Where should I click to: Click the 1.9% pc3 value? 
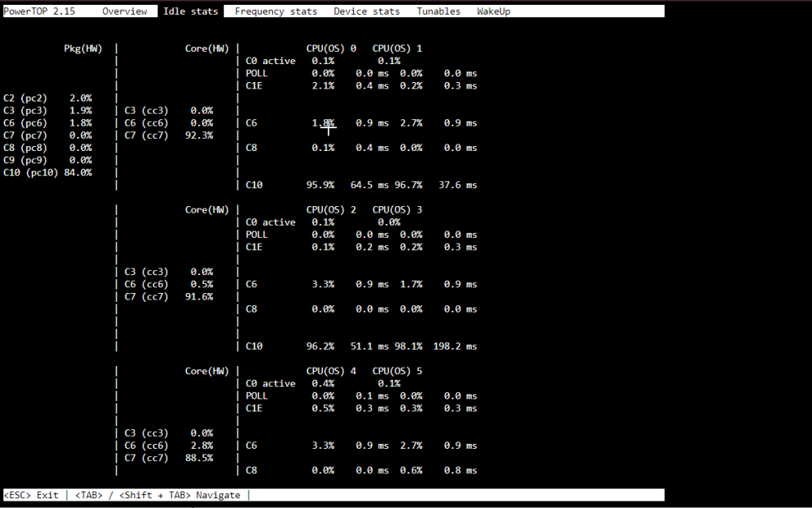tap(80, 110)
